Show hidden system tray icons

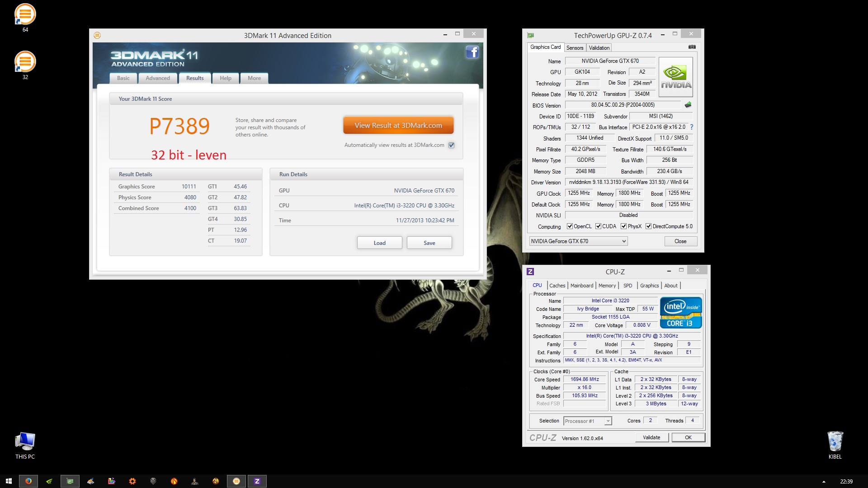[x=823, y=482]
